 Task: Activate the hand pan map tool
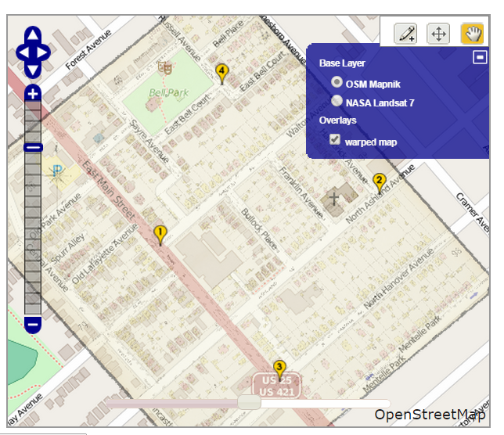point(472,33)
